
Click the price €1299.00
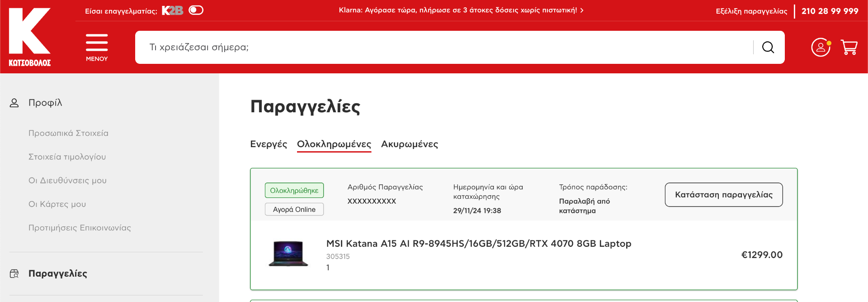pos(762,255)
